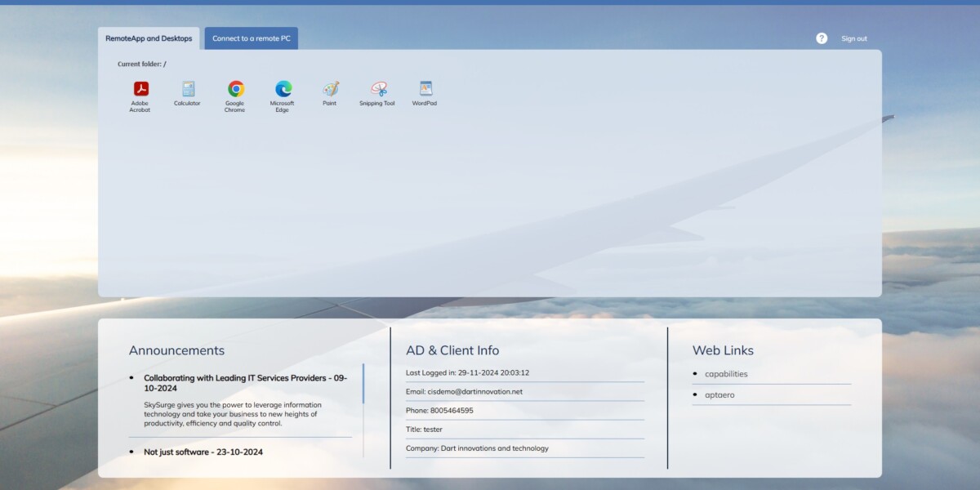Open the Collaborating with Leading IT Services Providers announcement

coord(245,383)
